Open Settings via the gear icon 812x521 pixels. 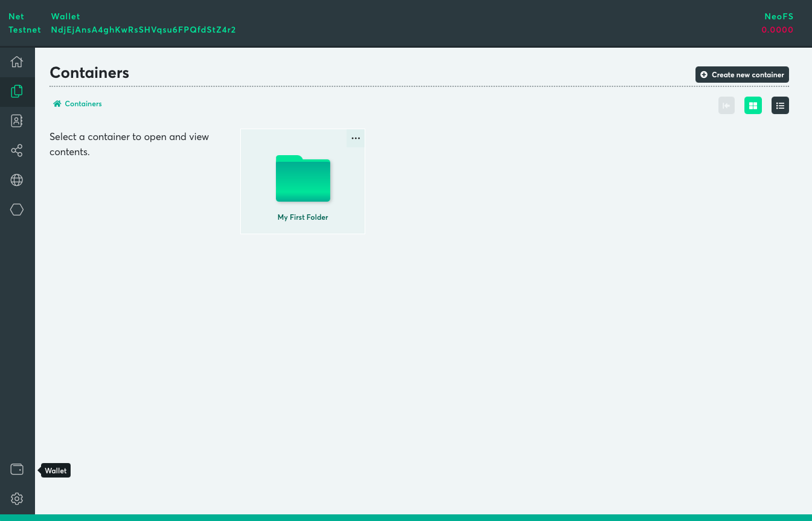17,499
